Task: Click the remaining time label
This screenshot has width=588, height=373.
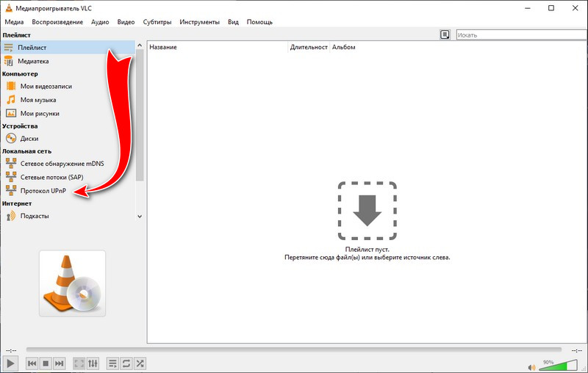Action: (576, 350)
